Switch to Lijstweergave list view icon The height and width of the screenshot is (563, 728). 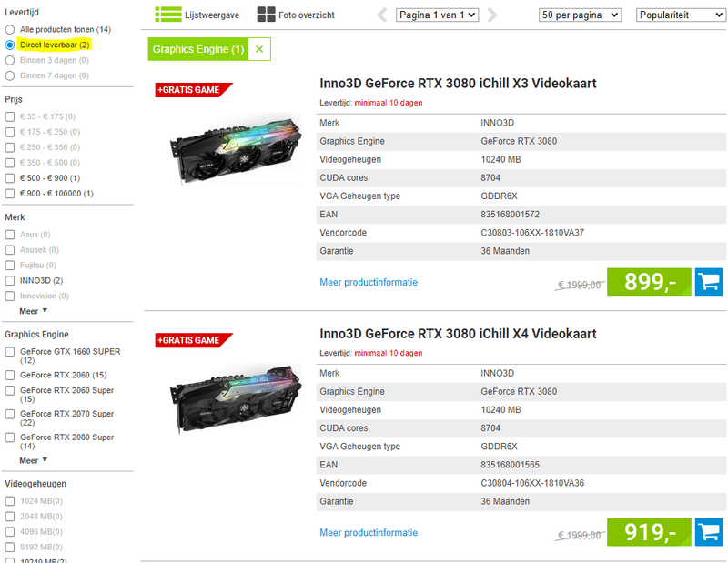[x=167, y=15]
